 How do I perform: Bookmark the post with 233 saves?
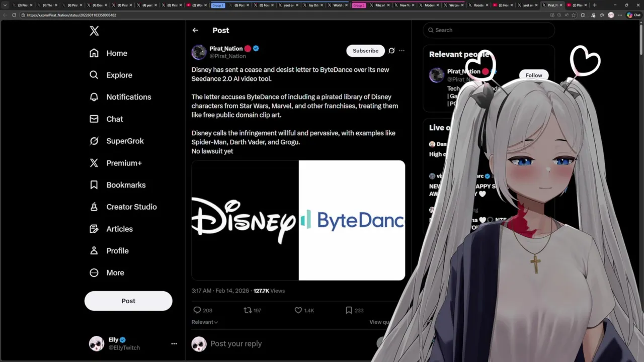pyautogui.click(x=354, y=310)
